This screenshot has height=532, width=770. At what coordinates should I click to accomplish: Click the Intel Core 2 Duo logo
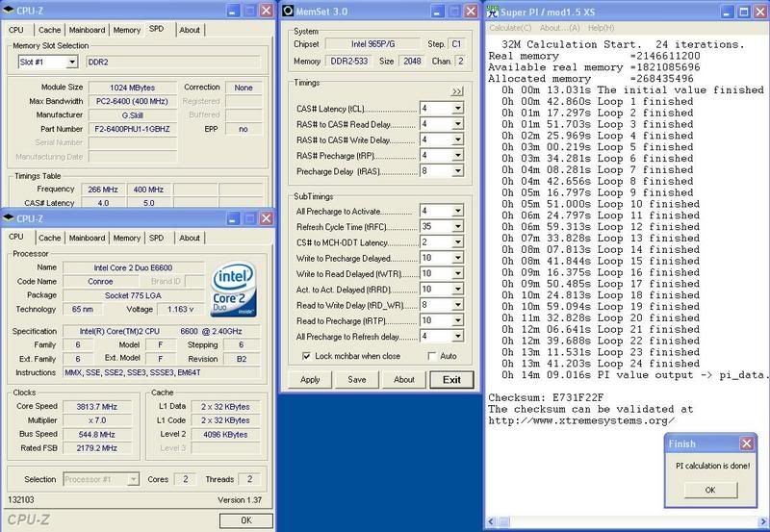[x=233, y=289]
